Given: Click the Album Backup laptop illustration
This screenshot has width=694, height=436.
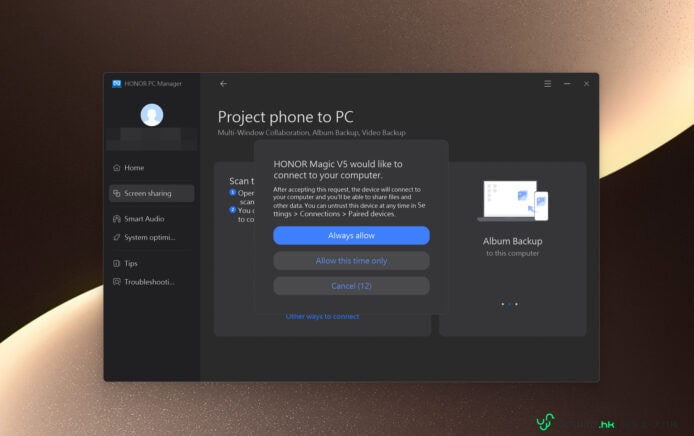Looking at the screenshot, I should point(513,201).
